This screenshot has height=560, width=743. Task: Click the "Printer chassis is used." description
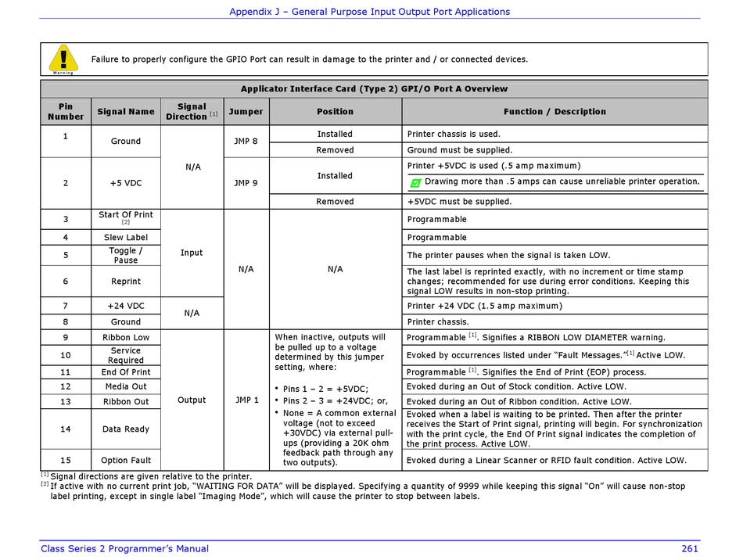click(x=454, y=134)
